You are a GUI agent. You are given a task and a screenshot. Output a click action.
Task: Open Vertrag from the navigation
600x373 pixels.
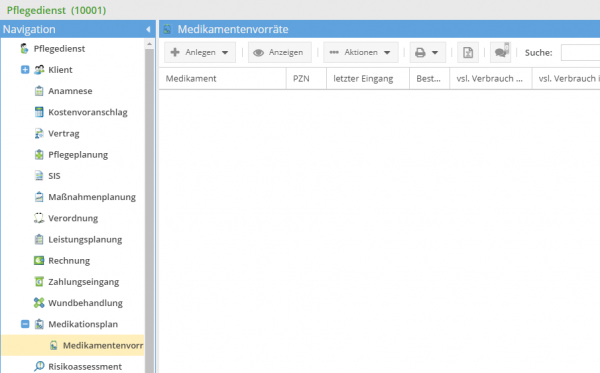tap(64, 134)
